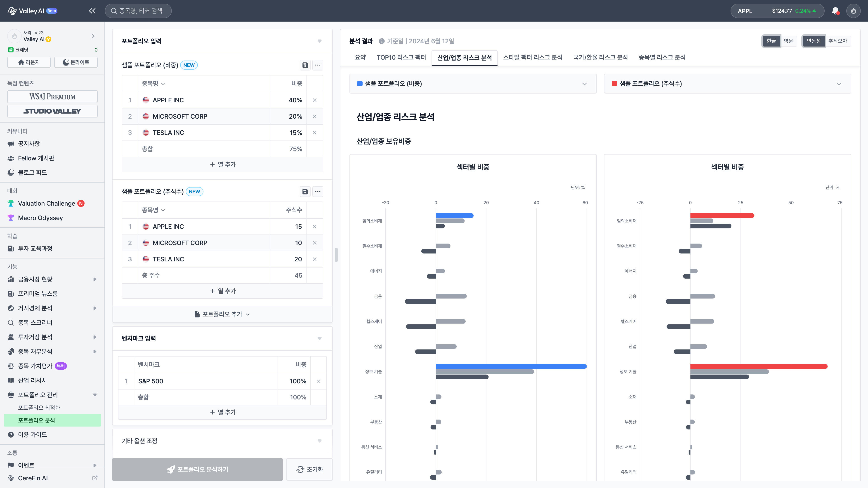Screen dimensions: 868x488
Task: Remove S&P 500 benchmark row
Action: point(318,381)
